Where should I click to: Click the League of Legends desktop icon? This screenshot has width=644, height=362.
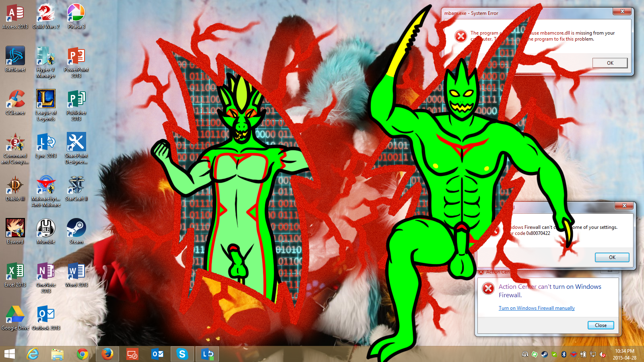point(46,105)
